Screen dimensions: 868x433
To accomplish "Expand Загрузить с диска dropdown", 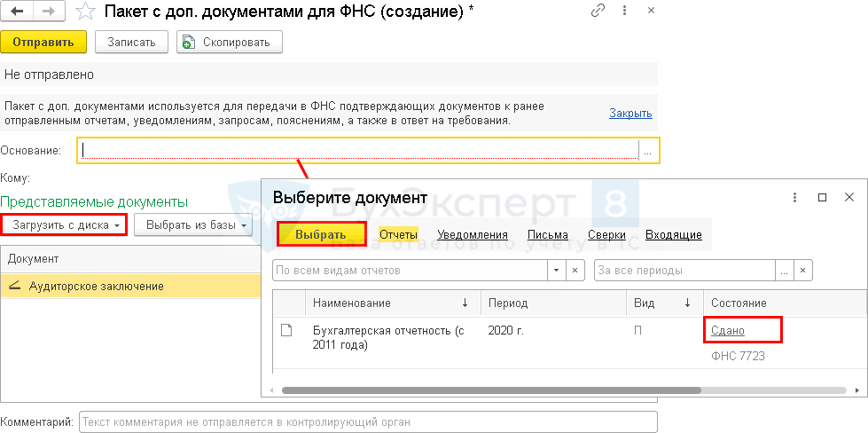I will (64, 225).
